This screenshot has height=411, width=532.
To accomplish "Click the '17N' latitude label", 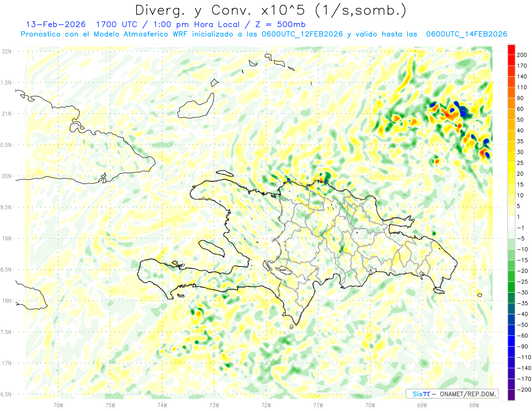I will 7,363.
